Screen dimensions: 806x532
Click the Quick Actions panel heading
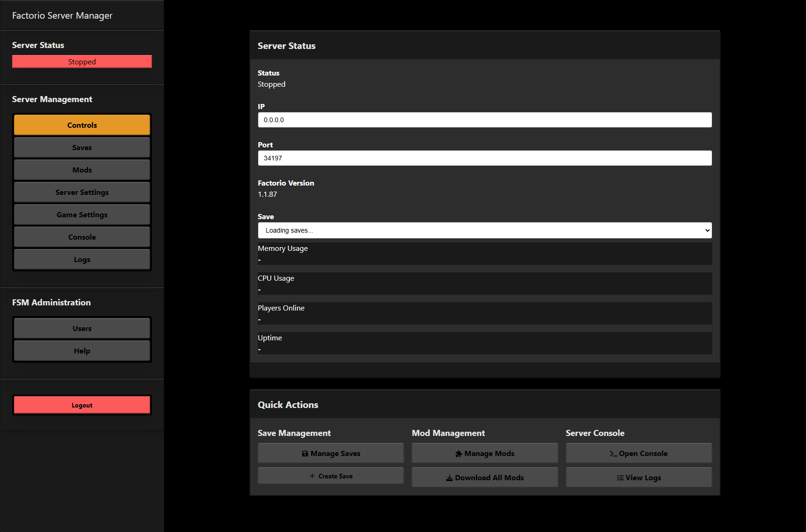coord(288,405)
